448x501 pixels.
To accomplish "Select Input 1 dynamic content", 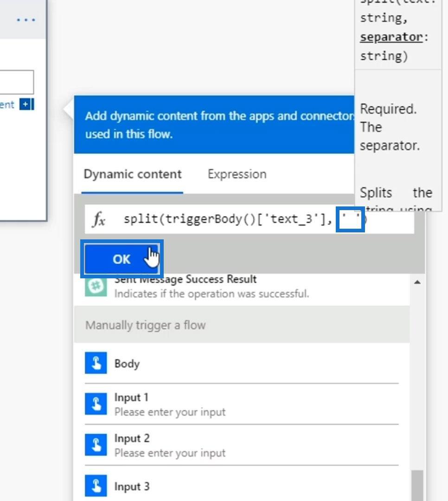I will click(242, 404).
